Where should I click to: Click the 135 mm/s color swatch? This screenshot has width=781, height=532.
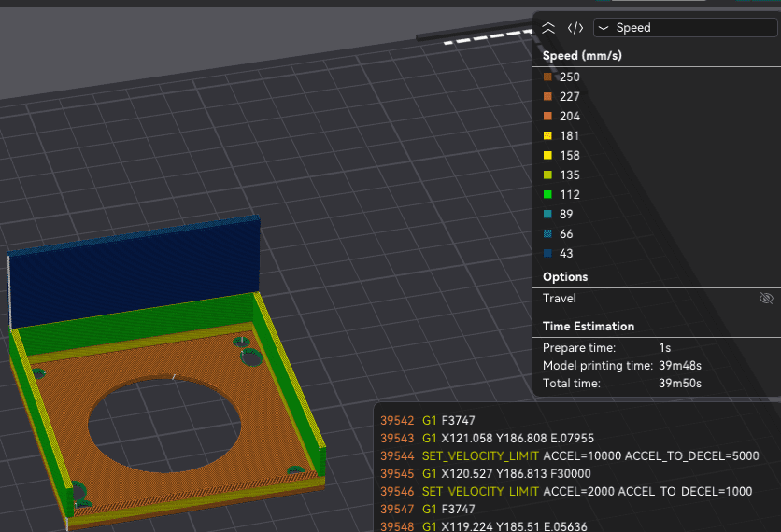pos(547,175)
